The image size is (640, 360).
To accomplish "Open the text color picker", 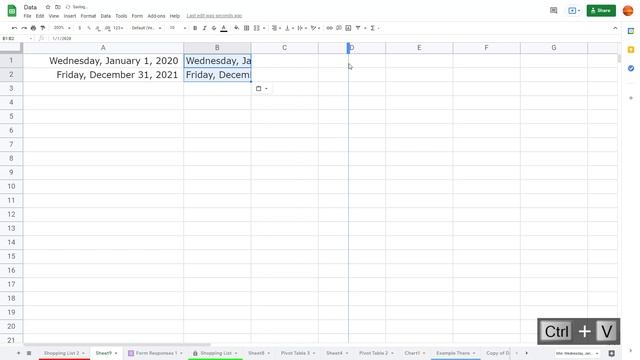I will (224, 28).
